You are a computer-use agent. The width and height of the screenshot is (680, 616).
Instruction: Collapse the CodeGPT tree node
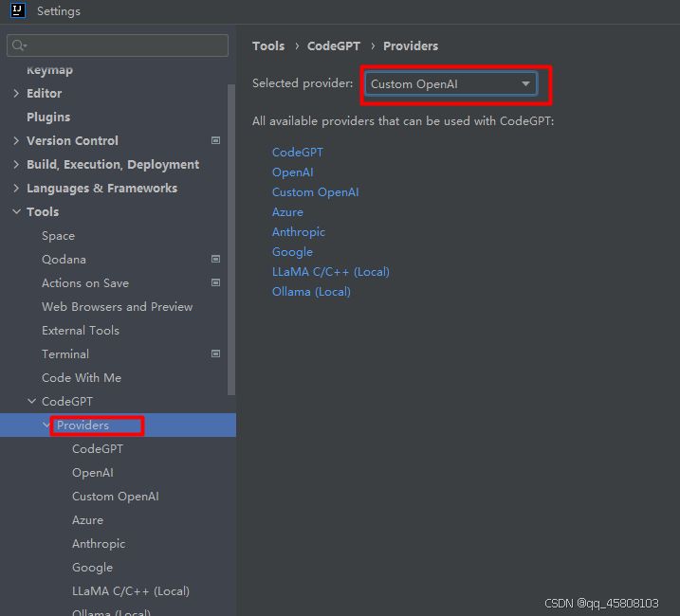(31, 402)
